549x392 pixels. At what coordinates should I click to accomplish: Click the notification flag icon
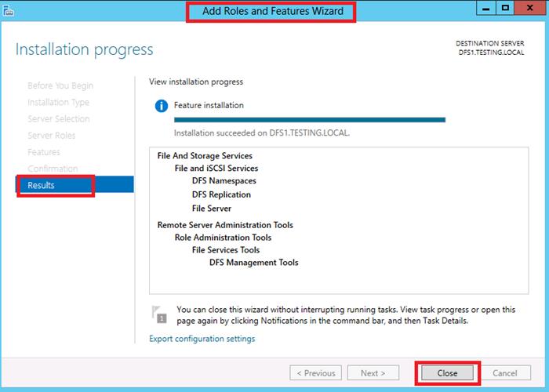159,314
